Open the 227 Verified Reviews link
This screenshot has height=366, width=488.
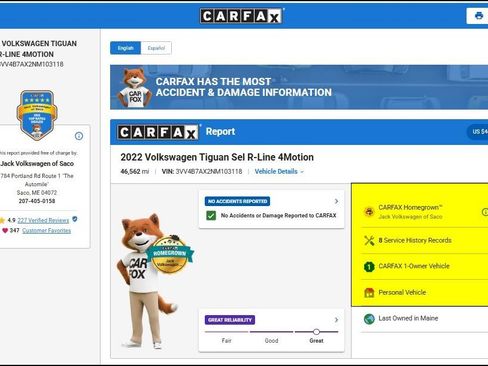pos(43,220)
